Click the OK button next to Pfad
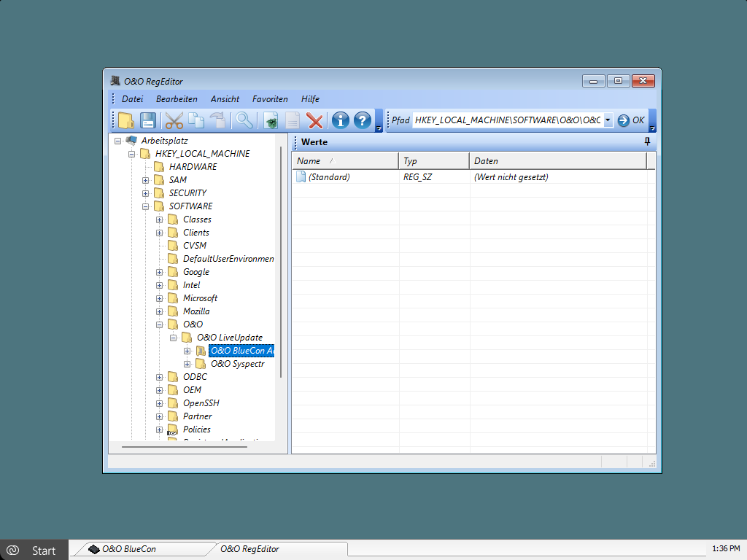This screenshot has height=560, width=747. (x=631, y=120)
